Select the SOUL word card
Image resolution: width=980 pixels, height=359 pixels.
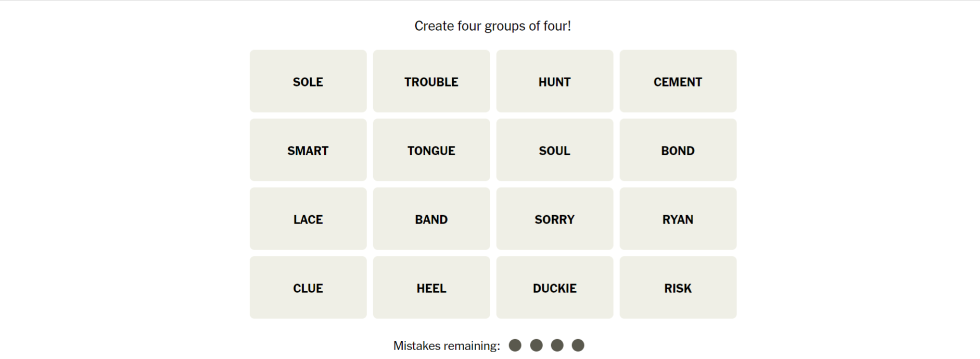click(x=555, y=150)
